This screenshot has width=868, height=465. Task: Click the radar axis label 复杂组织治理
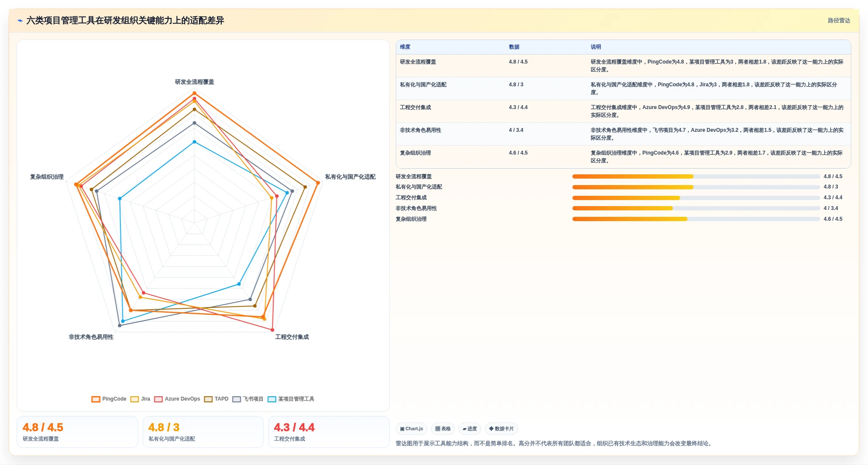(47, 177)
